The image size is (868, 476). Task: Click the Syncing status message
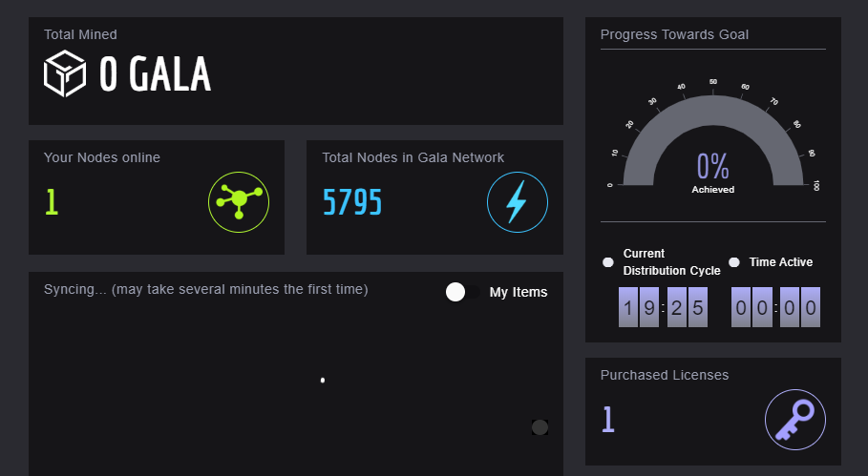click(205, 288)
